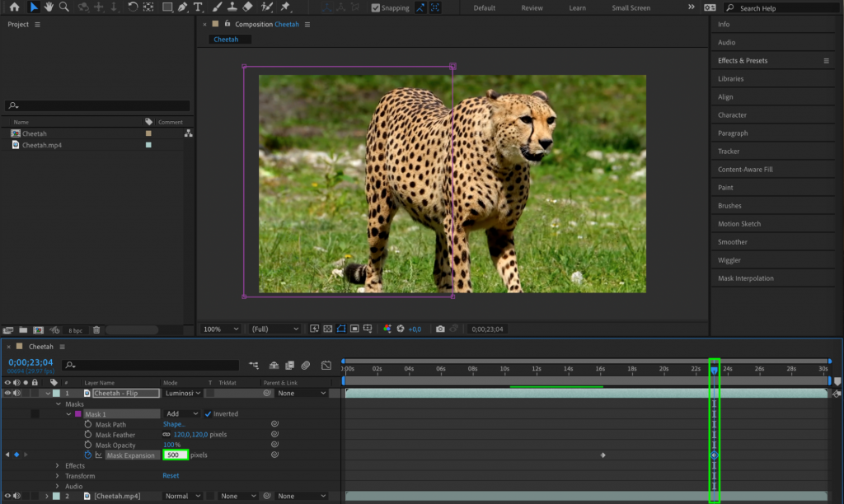The image size is (844, 504).
Task: Select the Rectangle shape tool
Action: pos(166,7)
